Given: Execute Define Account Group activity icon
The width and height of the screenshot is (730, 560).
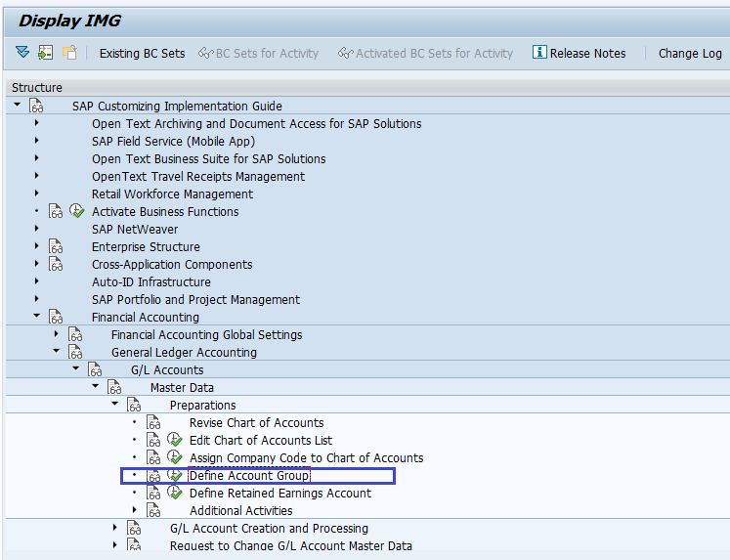Looking at the screenshot, I should (175, 475).
